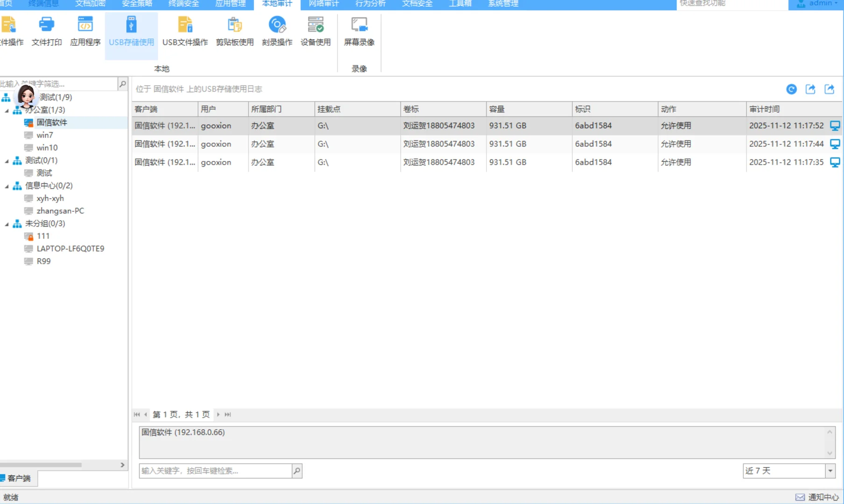Image resolution: width=844 pixels, height=504 pixels.
Task: Select the LAPTOP-LF6Q0TE9 client in the tree
Action: pos(70,249)
